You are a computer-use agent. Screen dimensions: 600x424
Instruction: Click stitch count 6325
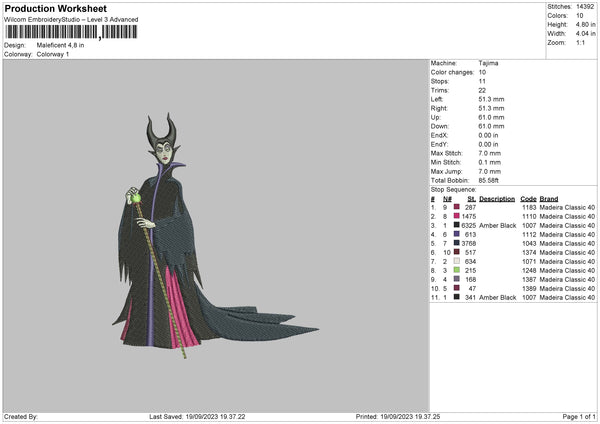tap(469, 225)
